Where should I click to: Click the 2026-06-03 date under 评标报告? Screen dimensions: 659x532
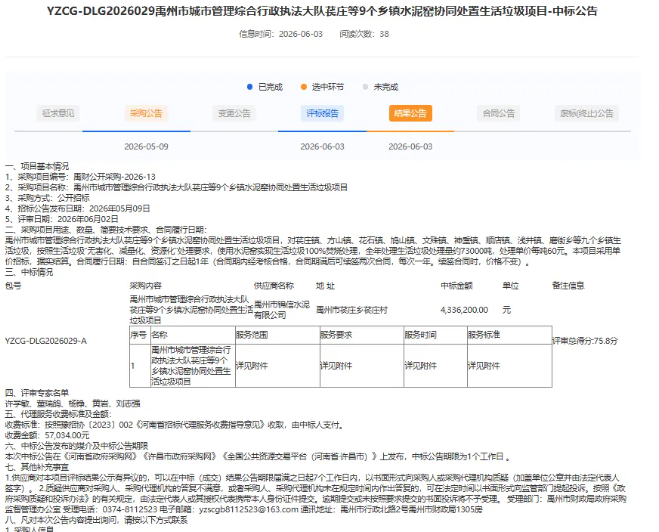pos(322,147)
